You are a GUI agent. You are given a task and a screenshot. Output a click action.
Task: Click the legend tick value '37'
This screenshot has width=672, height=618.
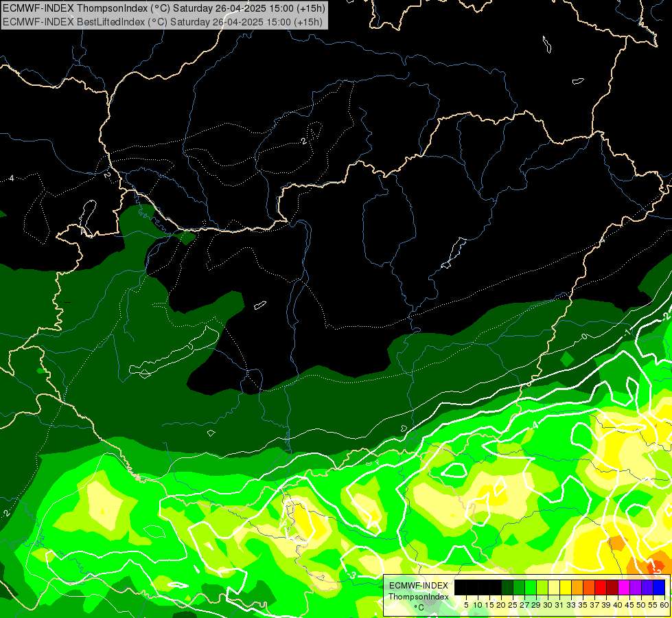click(x=594, y=605)
